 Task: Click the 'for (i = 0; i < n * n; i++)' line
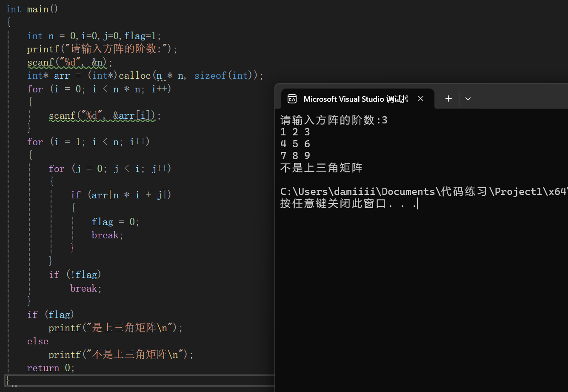pos(99,89)
